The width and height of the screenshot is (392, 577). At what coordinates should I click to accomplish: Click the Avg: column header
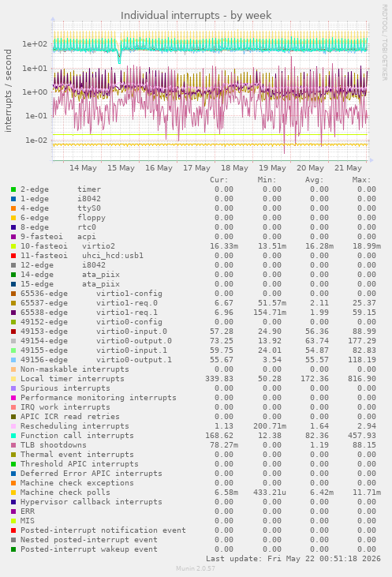coord(314,180)
